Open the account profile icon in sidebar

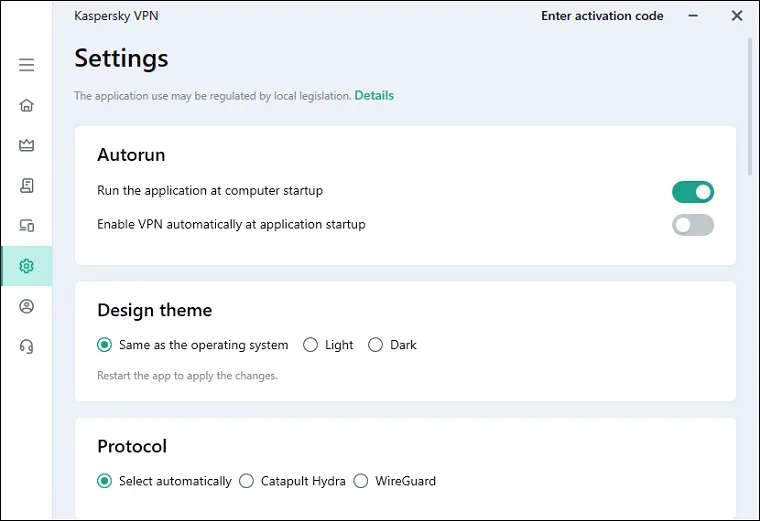tap(27, 306)
